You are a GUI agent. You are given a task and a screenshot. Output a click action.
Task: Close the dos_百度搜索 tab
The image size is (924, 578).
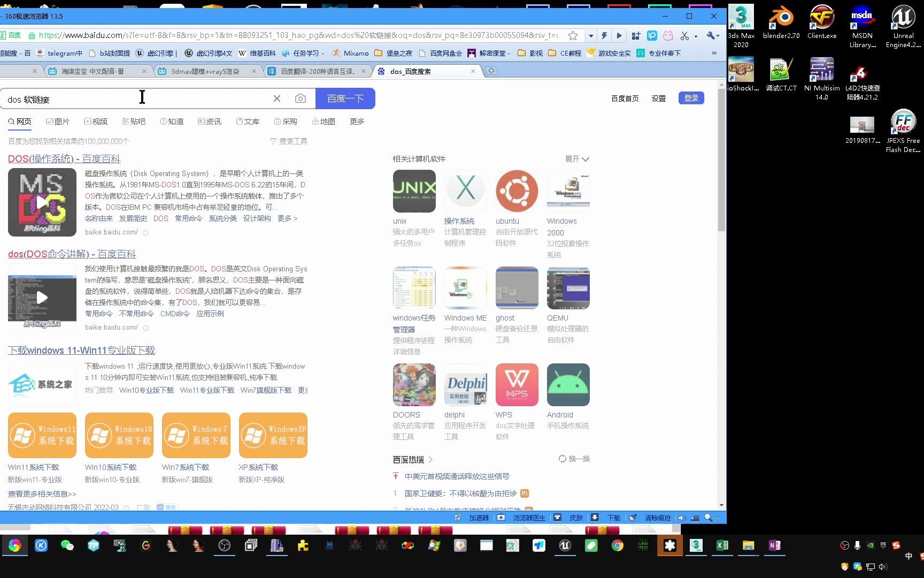pyautogui.click(x=473, y=71)
